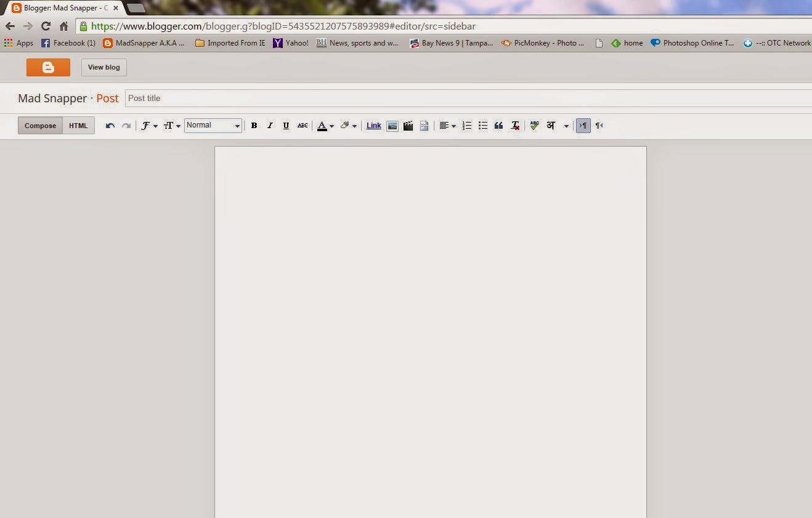This screenshot has height=518, width=812.
Task: Open the Imported From IE bookmark folder
Action: 230,43
